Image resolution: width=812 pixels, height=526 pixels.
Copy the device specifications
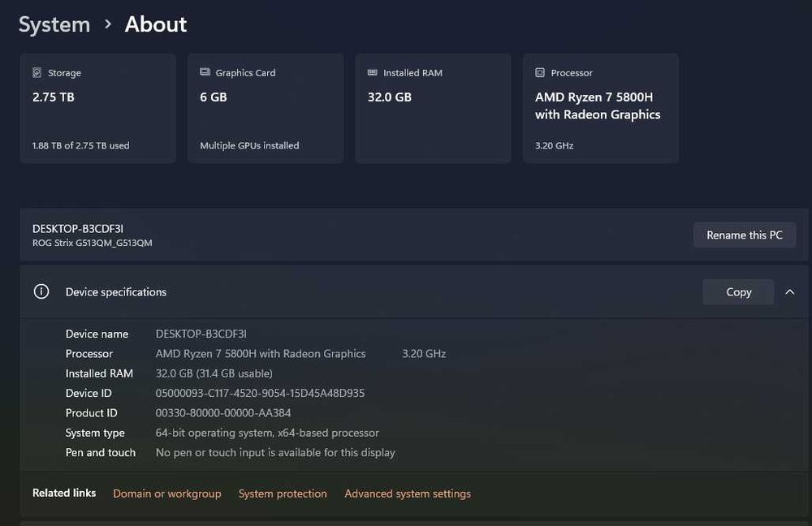click(738, 292)
